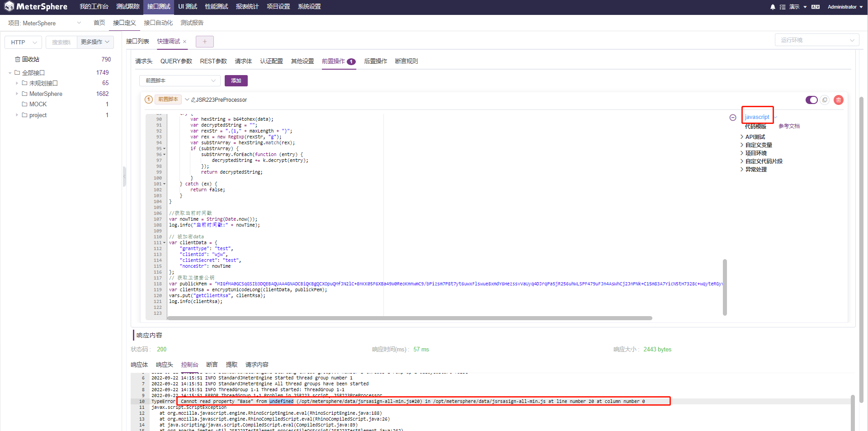Click the 添加 add button
Viewport: 868px width, 431px height.
[x=236, y=81]
